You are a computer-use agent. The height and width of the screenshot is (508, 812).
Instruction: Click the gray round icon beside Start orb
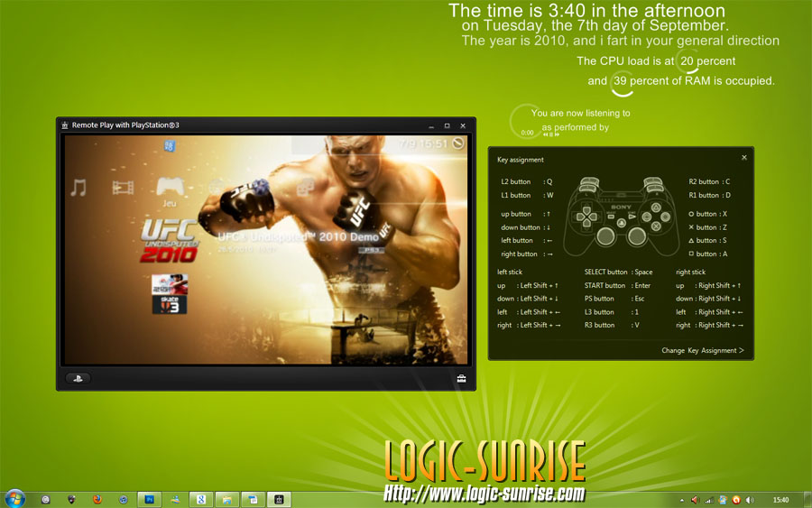[x=46, y=499]
